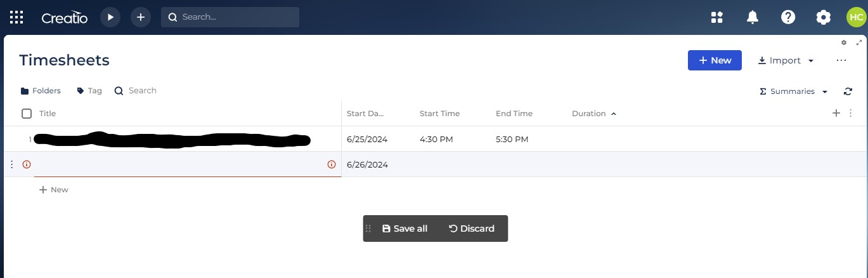This screenshot has width=868, height=278.
Task: Click the Tag filter button
Action: tap(89, 91)
